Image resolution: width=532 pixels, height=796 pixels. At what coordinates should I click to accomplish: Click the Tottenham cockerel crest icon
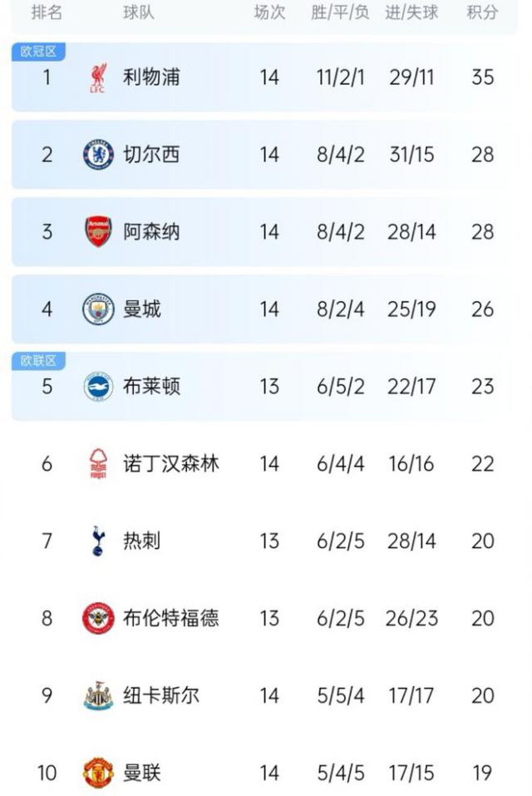[x=98, y=541]
